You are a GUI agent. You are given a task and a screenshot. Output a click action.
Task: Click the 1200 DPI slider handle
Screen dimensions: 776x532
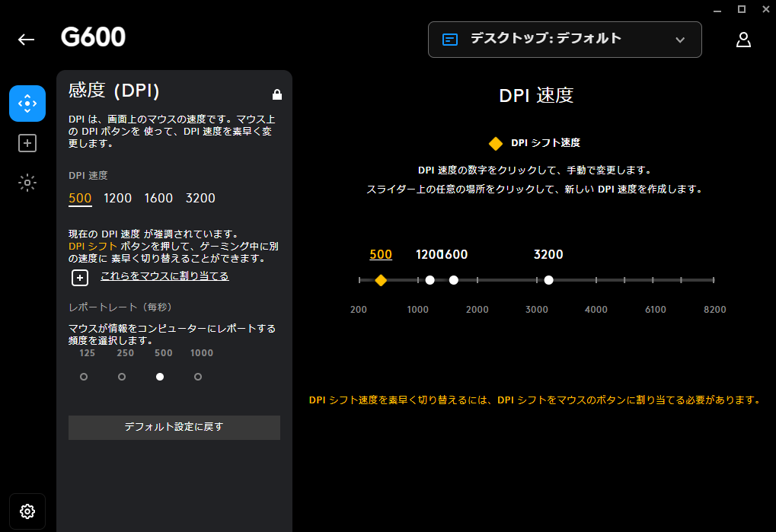pos(430,280)
